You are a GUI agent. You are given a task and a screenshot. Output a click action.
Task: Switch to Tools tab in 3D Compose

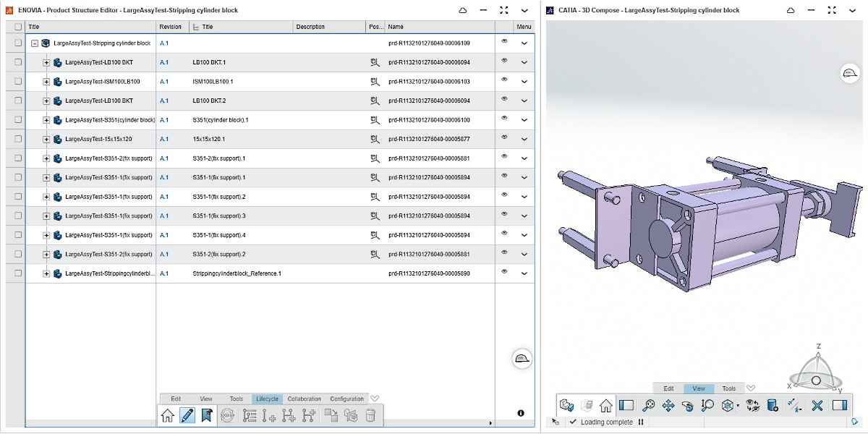click(729, 388)
